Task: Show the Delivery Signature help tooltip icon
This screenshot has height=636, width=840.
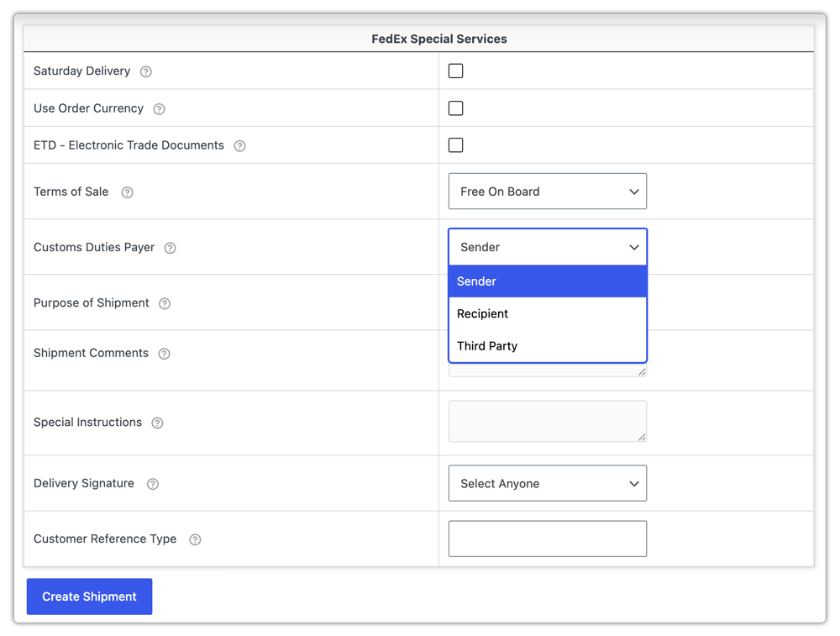Action: tap(153, 485)
